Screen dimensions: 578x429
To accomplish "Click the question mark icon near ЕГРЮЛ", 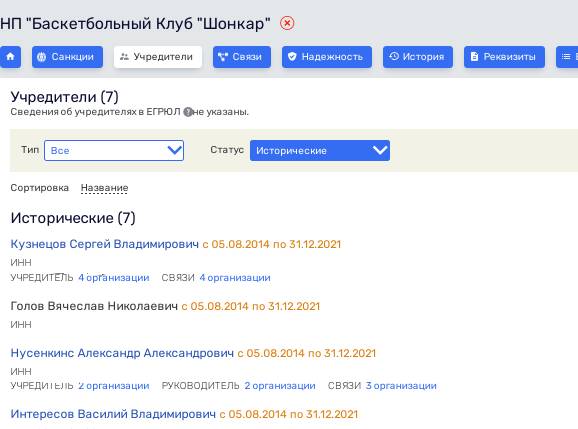I will pyautogui.click(x=188, y=112).
